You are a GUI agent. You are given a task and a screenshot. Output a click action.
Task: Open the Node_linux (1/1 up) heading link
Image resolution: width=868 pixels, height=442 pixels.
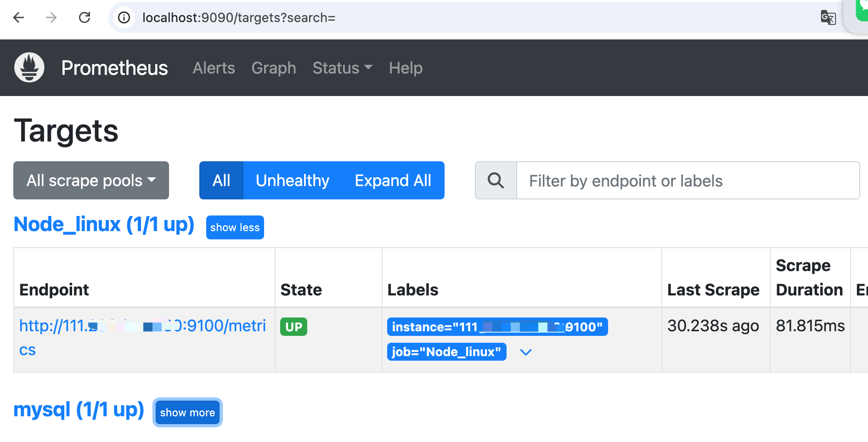click(104, 224)
